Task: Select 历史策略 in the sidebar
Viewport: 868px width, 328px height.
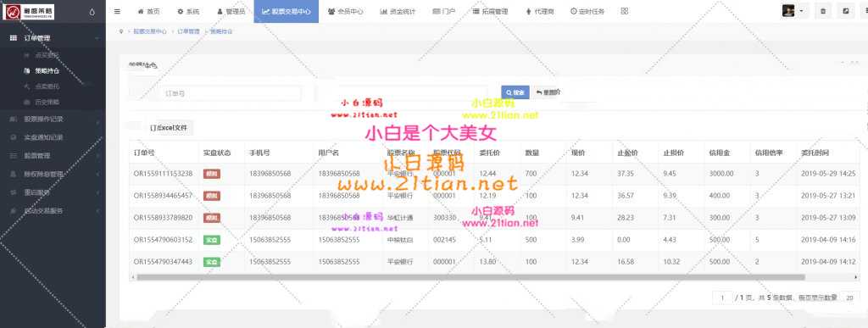Action: coord(47,103)
